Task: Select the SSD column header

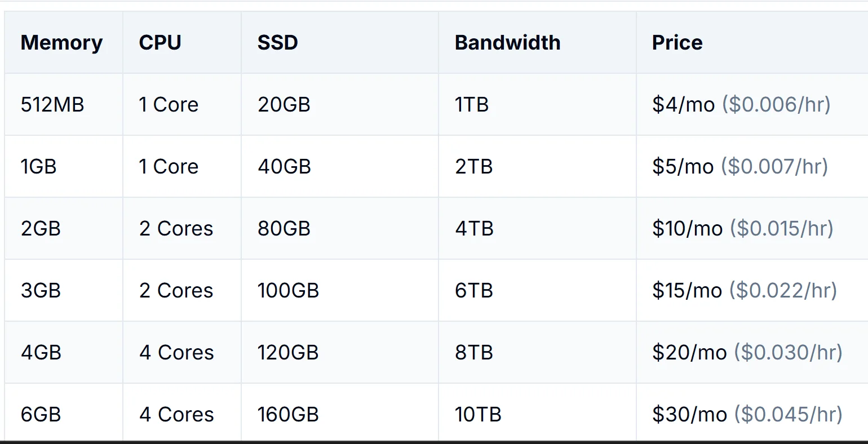Action: 277,43
